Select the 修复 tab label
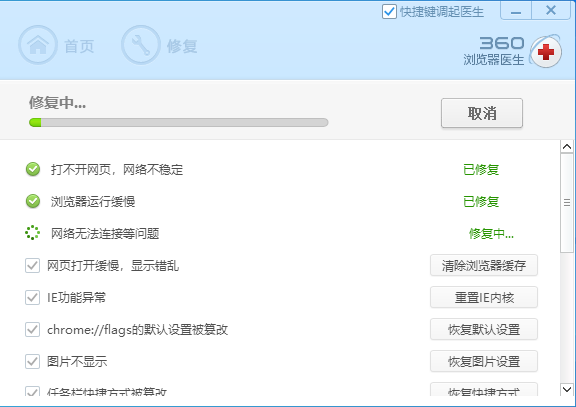576x407 pixels. 182,46
